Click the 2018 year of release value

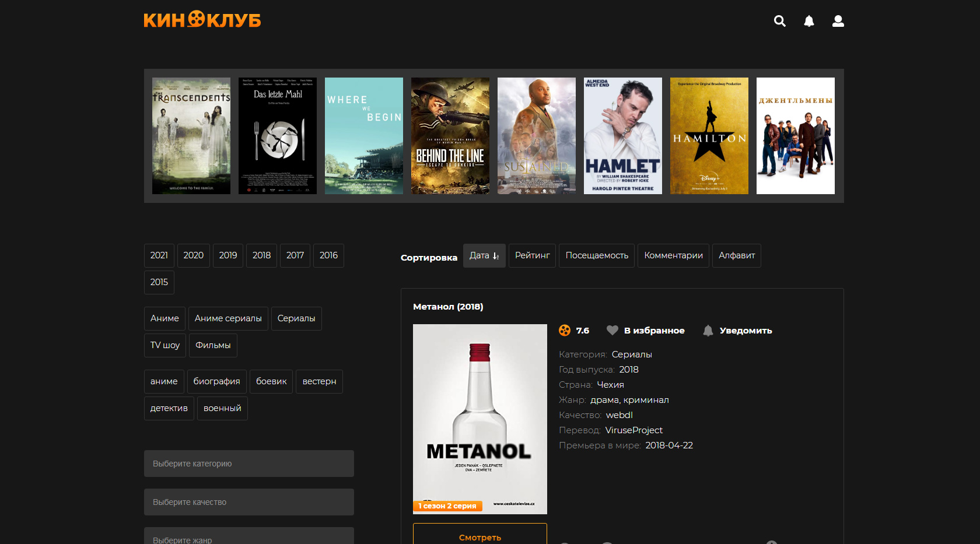(629, 370)
